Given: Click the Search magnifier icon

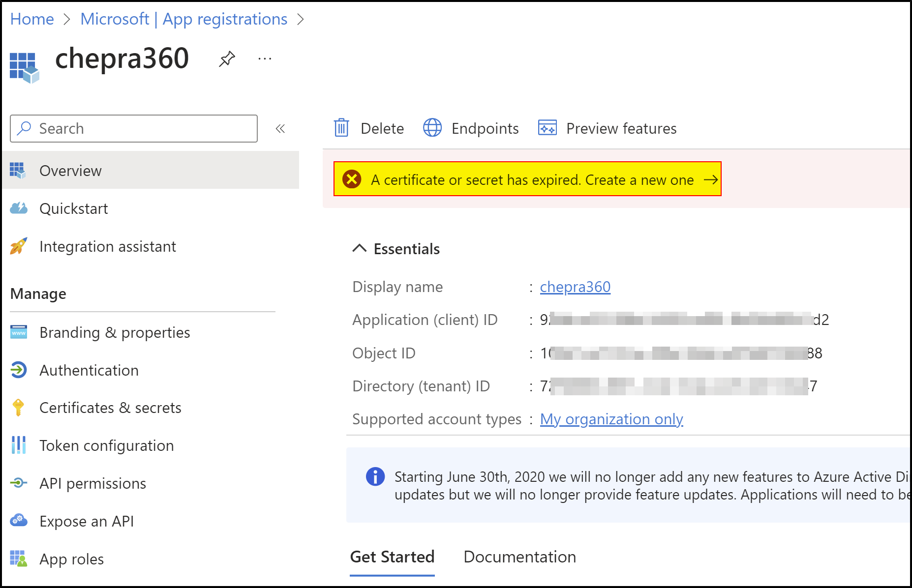Looking at the screenshot, I should [x=24, y=128].
